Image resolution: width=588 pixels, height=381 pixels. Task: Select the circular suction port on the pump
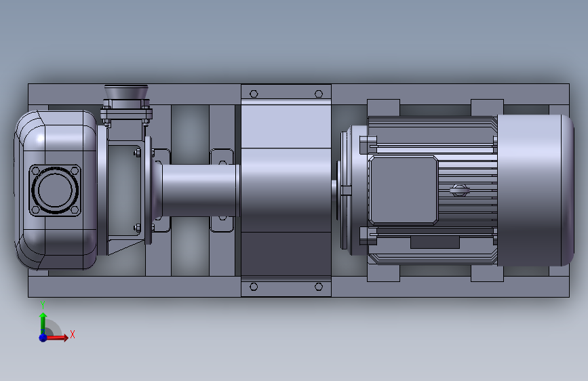55,190
